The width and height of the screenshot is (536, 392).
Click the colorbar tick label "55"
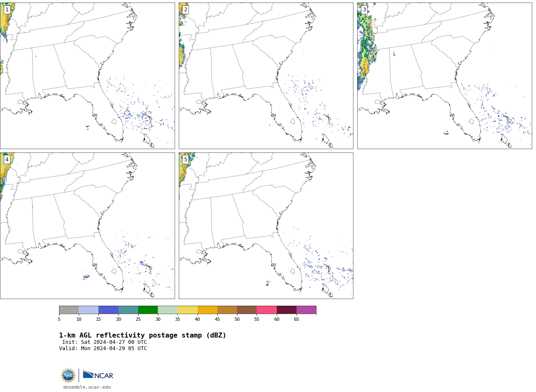257,320
